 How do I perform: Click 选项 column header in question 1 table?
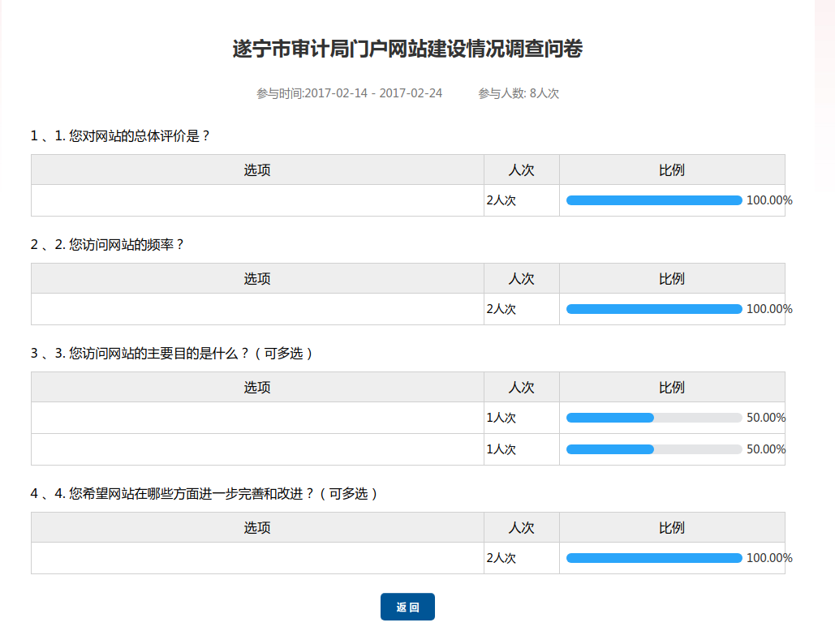point(257,170)
